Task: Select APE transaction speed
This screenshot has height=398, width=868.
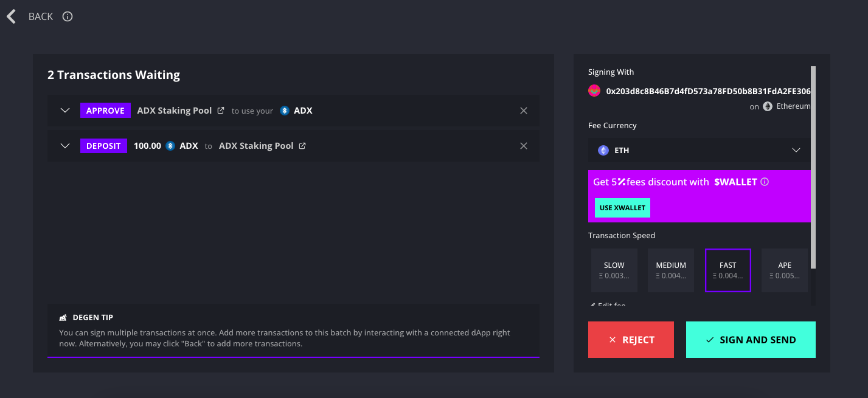Action: click(x=785, y=270)
